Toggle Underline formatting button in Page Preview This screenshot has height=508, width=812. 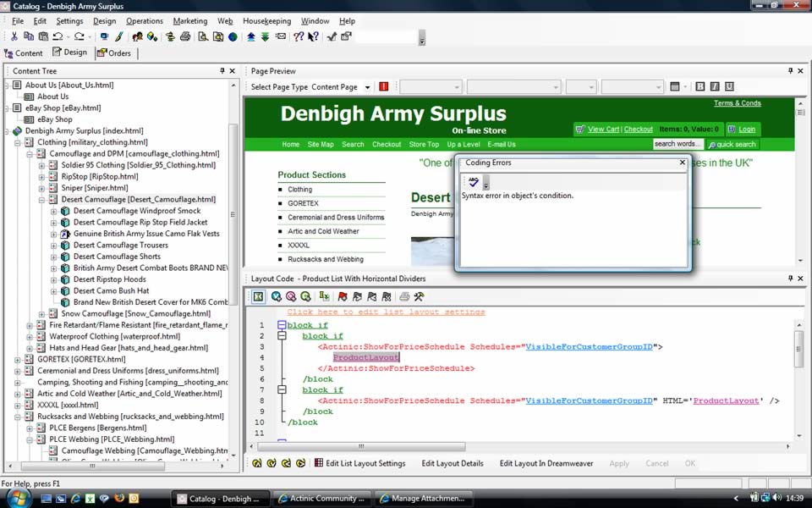(x=729, y=86)
